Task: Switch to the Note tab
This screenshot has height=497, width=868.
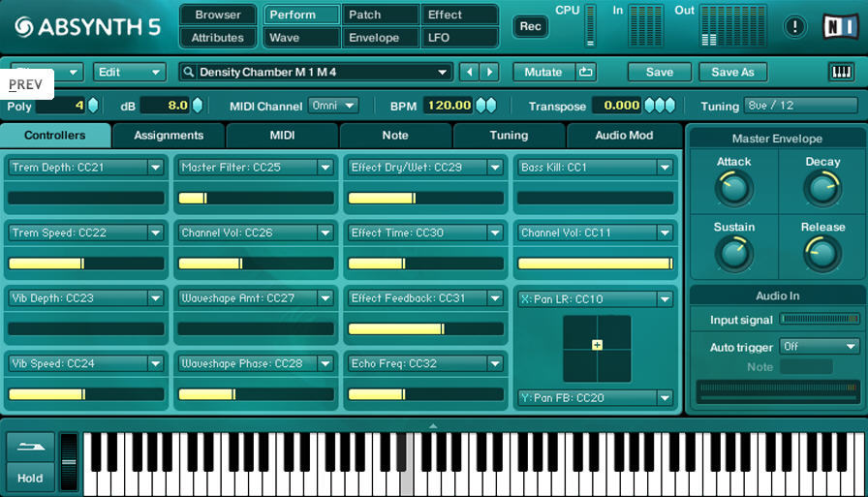Action: pyautogui.click(x=395, y=136)
